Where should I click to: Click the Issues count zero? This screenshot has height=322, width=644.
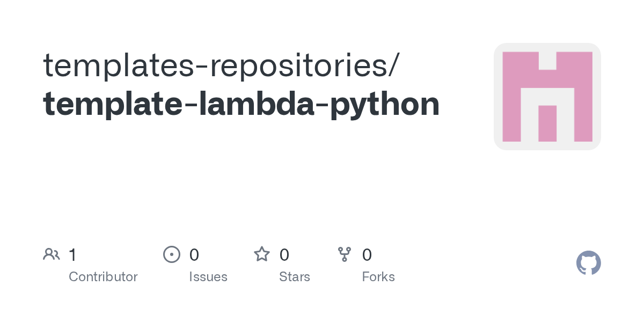tap(194, 254)
